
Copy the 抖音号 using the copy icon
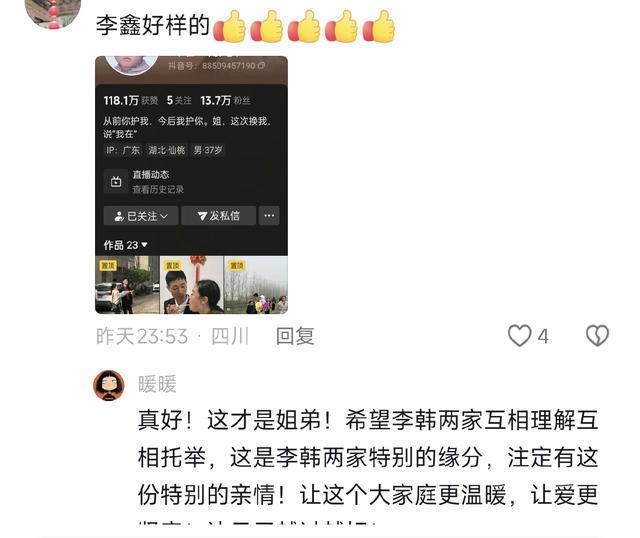click(261, 65)
